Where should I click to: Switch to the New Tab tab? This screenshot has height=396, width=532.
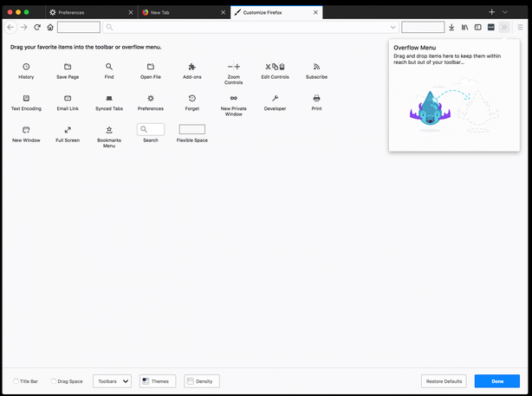[184, 12]
